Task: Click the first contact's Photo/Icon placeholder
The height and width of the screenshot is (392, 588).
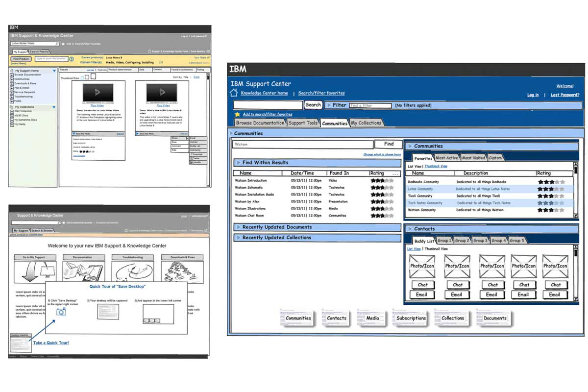Action: 422,266
